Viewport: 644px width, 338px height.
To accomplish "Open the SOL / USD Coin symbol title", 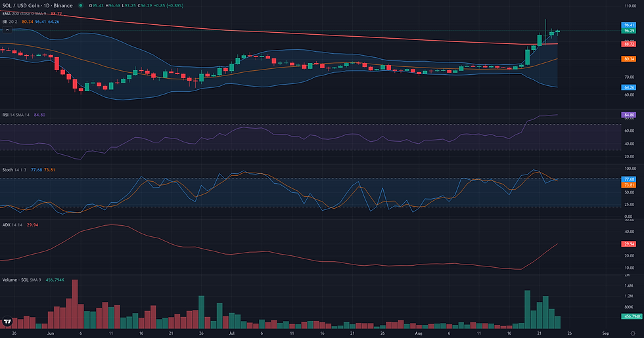I will click(x=37, y=6).
